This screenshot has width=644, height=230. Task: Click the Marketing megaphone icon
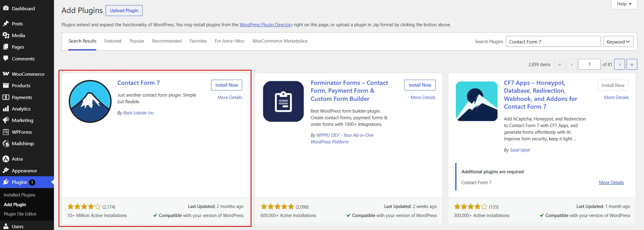coord(6,120)
